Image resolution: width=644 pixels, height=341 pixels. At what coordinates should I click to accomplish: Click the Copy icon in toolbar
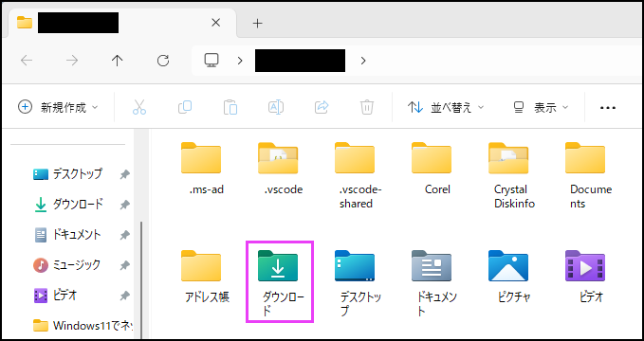(x=185, y=108)
